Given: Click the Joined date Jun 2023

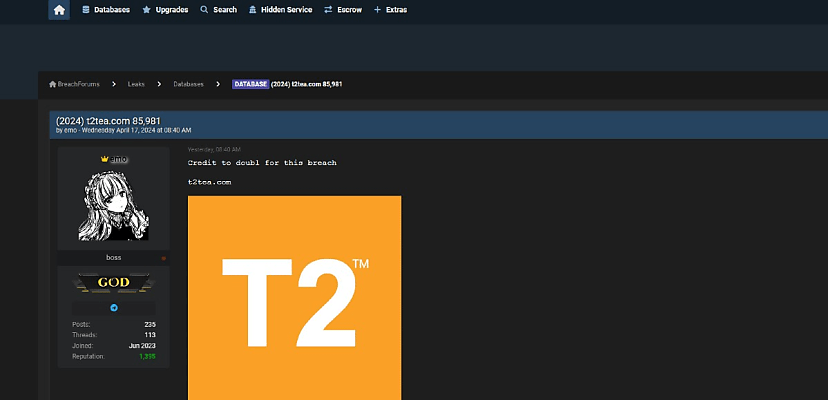Looking at the screenshot, I should click(x=143, y=346).
